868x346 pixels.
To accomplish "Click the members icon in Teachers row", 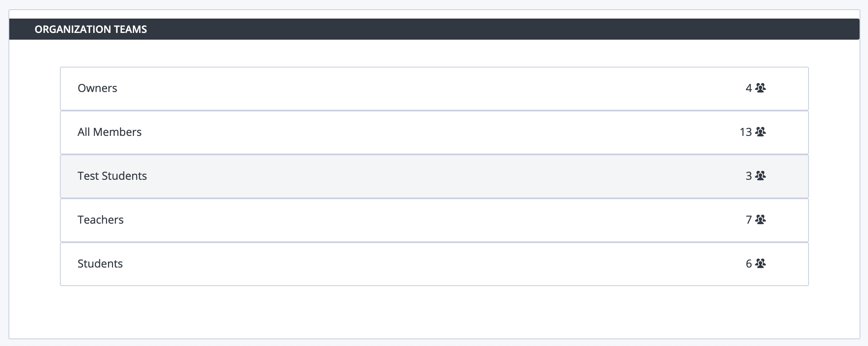I will pyautogui.click(x=760, y=219).
